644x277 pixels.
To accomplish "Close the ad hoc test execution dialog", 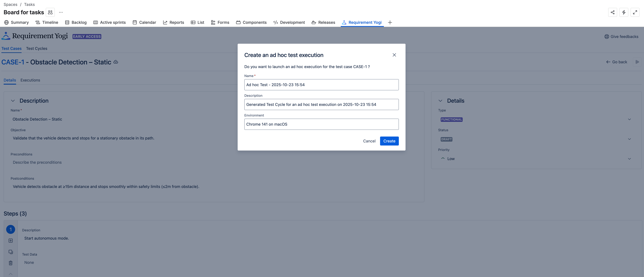I will click(394, 55).
